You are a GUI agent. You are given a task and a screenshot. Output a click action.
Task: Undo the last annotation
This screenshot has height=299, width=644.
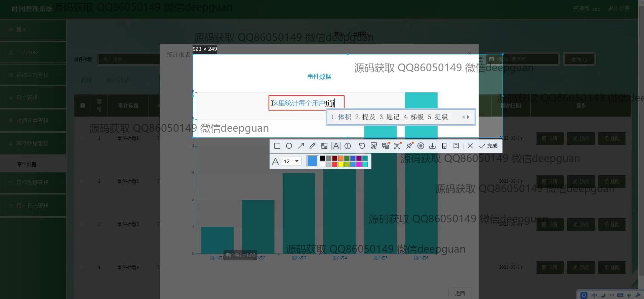[362, 146]
